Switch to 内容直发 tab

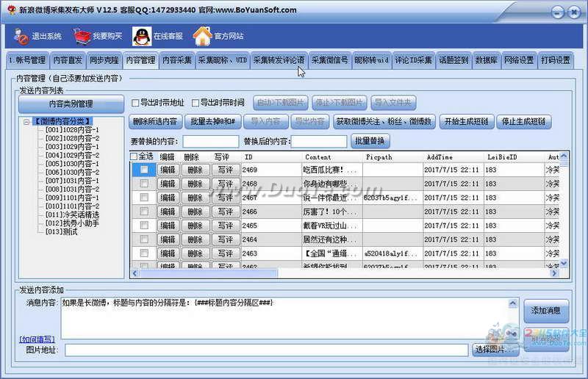[x=68, y=60]
